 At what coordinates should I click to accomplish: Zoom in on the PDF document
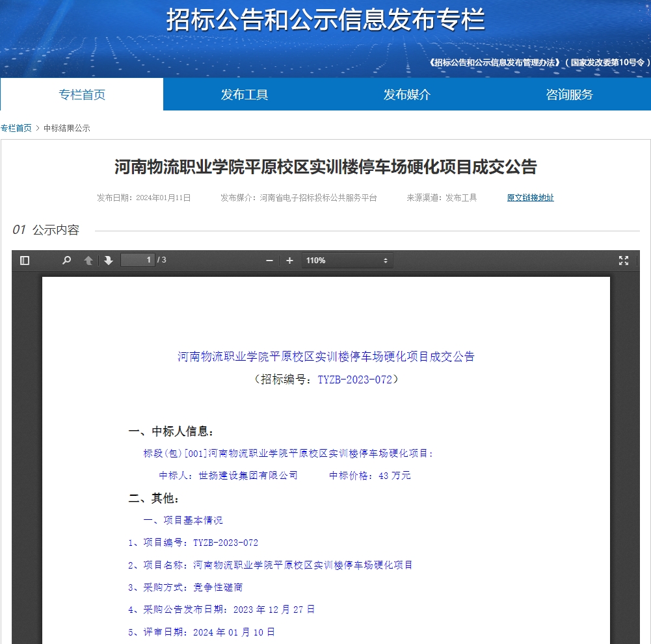tap(289, 260)
